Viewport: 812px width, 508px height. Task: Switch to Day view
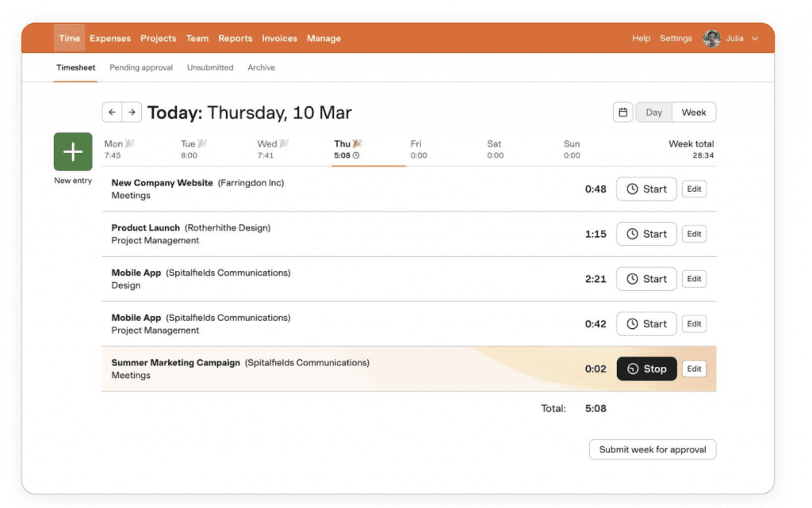click(654, 113)
